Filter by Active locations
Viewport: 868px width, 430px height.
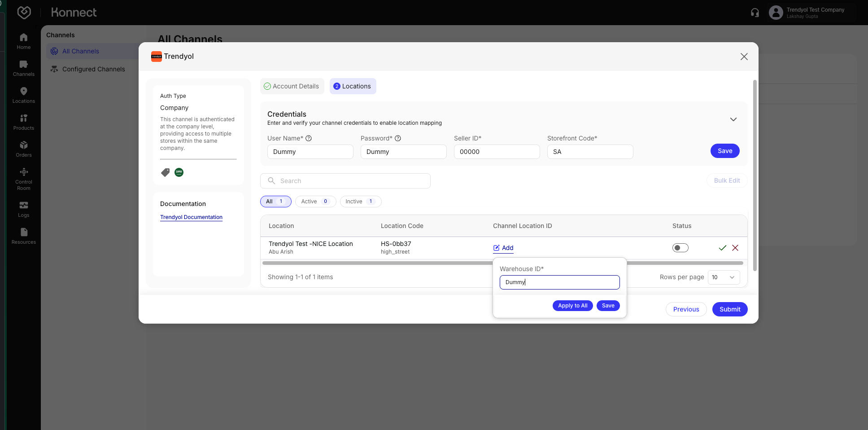point(316,202)
